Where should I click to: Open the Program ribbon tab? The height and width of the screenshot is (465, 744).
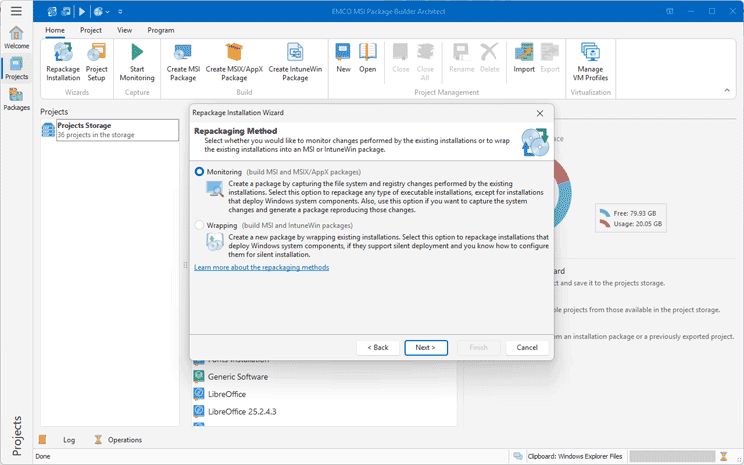click(x=160, y=31)
